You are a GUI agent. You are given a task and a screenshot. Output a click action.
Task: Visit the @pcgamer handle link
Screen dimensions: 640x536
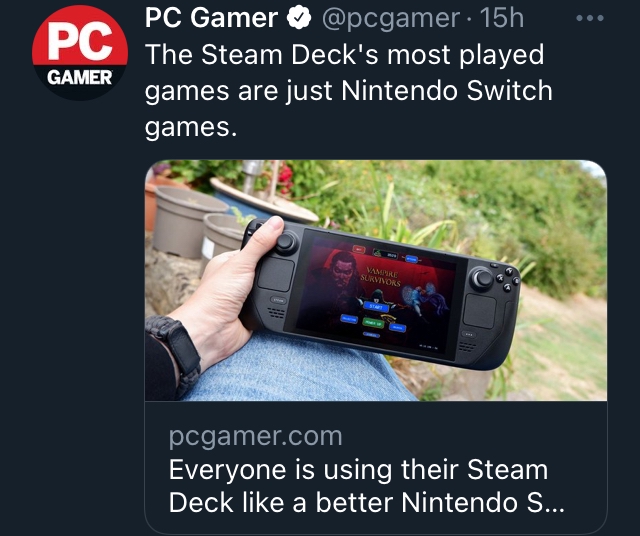coord(391,18)
